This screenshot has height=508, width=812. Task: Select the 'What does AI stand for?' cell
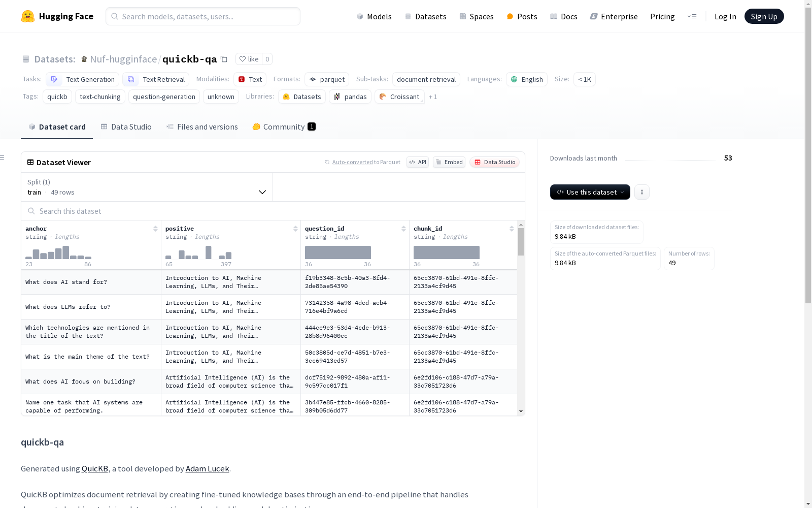click(91, 282)
